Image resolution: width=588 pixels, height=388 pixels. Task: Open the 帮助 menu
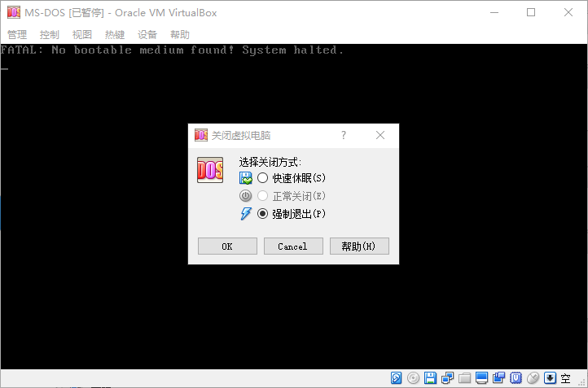click(x=180, y=35)
